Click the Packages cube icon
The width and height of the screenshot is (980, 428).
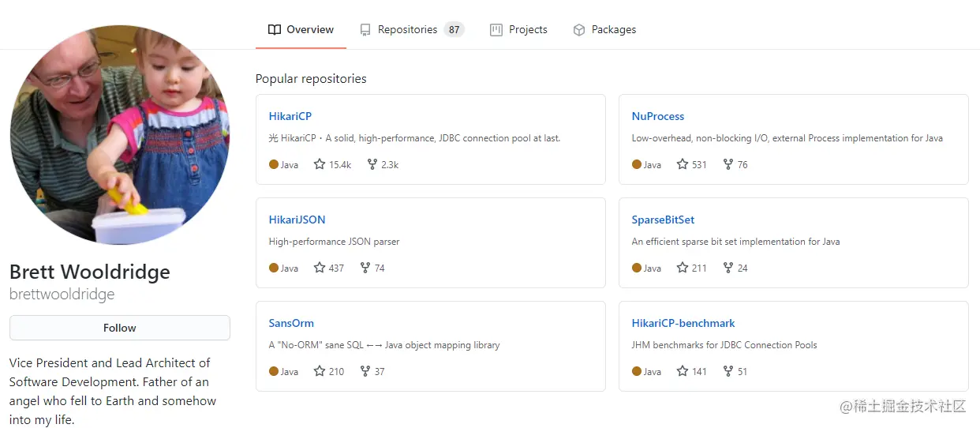click(x=579, y=30)
